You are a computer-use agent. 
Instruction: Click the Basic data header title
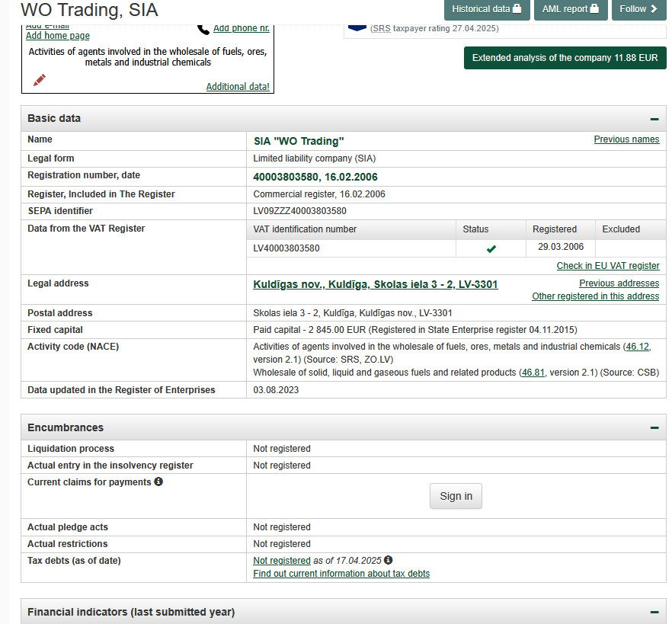[54, 118]
